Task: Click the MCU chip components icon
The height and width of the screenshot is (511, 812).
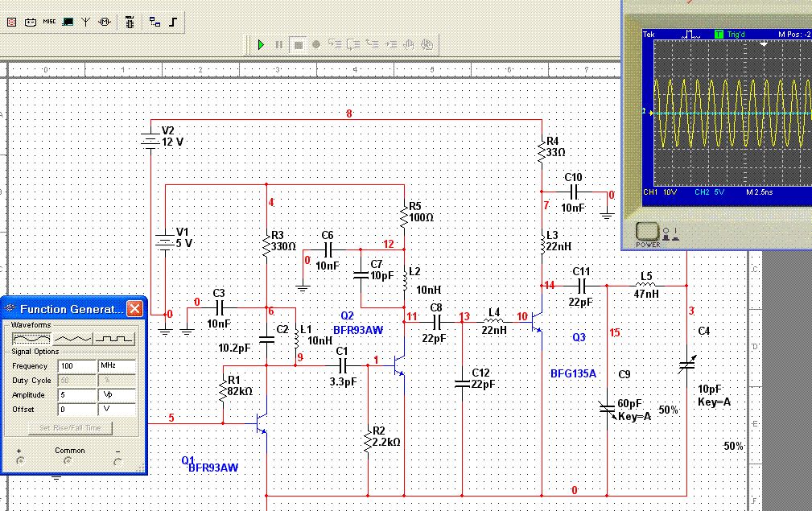Action: coord(130,22)
